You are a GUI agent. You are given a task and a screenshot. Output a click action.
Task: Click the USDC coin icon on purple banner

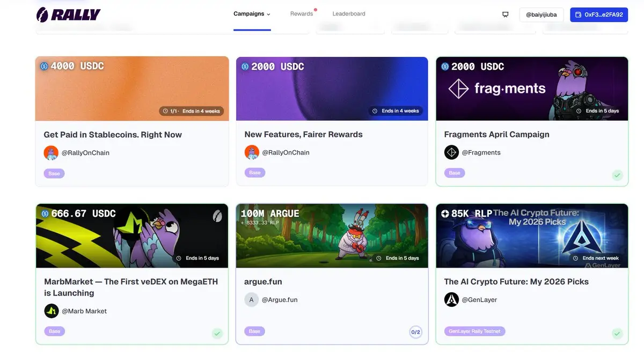coord(245,67)
